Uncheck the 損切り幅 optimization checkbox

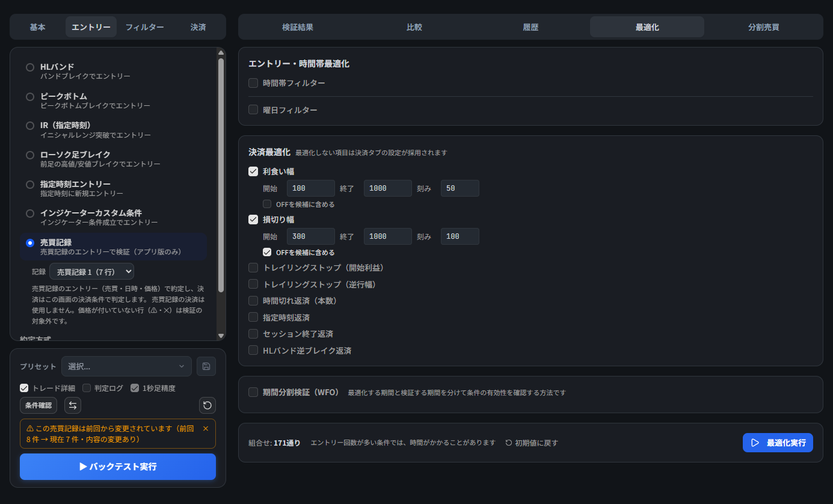click(x=253, y=220)
